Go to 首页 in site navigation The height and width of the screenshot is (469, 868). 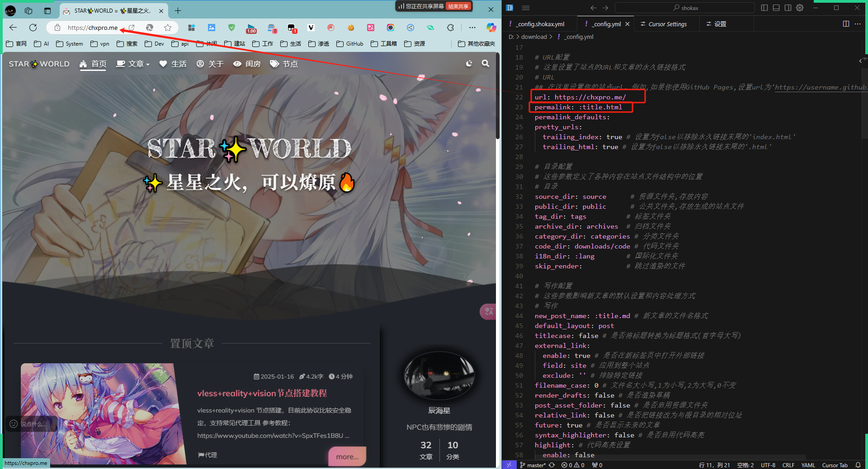pos(93,64)
